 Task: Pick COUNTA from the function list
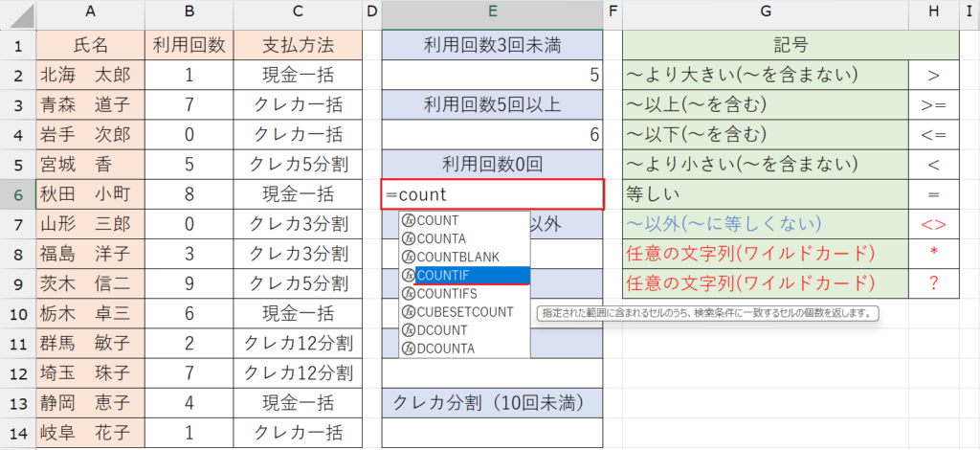tap(465, 238)
